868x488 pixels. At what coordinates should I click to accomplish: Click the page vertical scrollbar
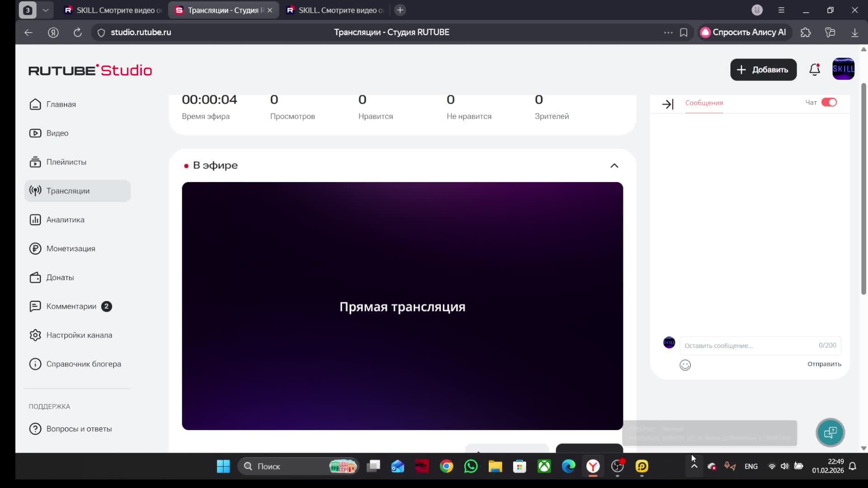tap(863, 190)
